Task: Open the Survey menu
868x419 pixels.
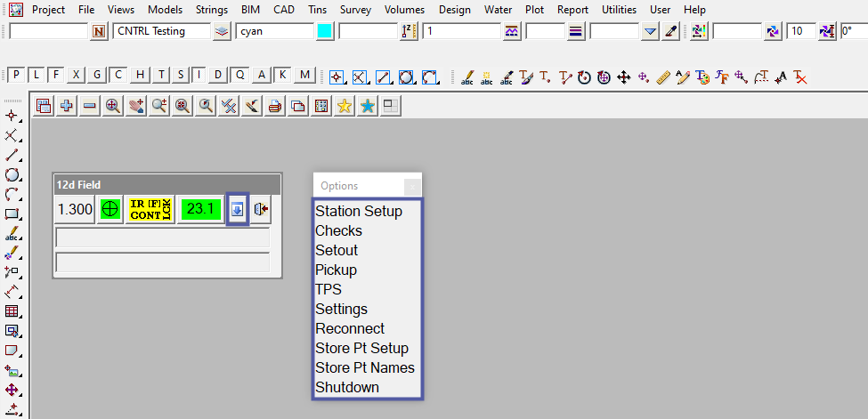Action: point(355,10)
